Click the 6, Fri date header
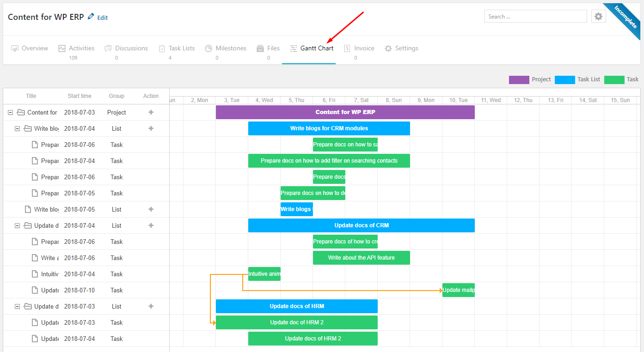Viewport: 644px width, 352px height. [x=329, y=100]
